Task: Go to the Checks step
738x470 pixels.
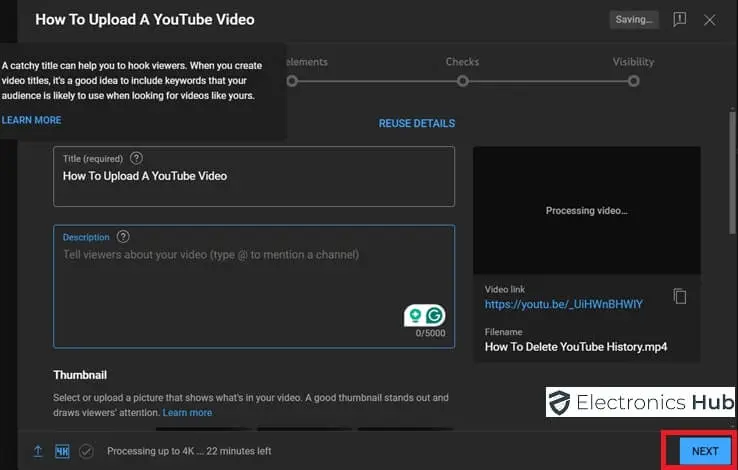Action: click(462, 62)
